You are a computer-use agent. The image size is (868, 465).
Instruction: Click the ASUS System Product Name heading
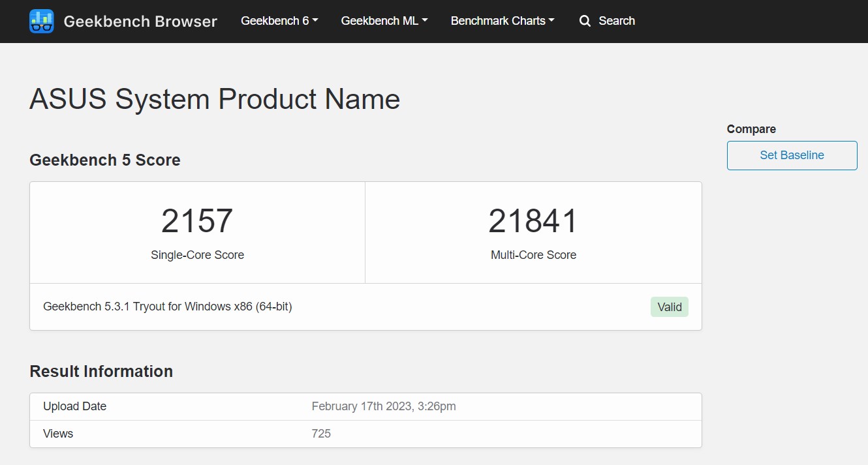(x=215, y=99)
